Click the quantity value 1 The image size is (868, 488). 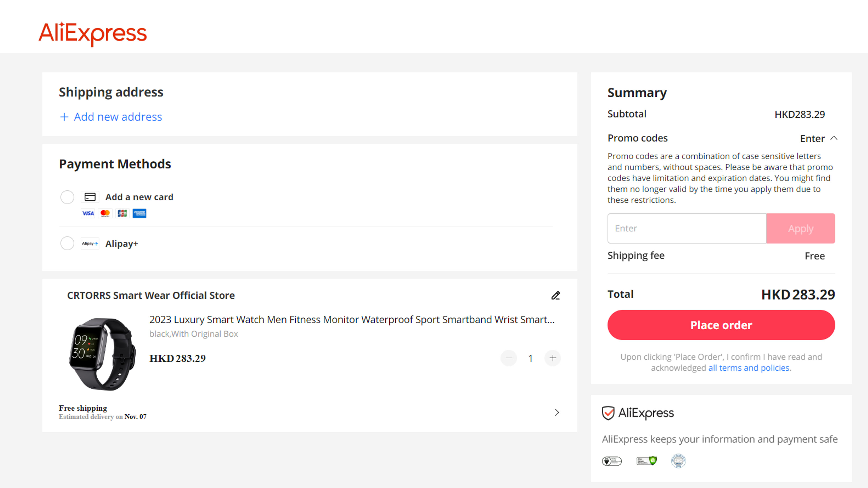(531, 358)
